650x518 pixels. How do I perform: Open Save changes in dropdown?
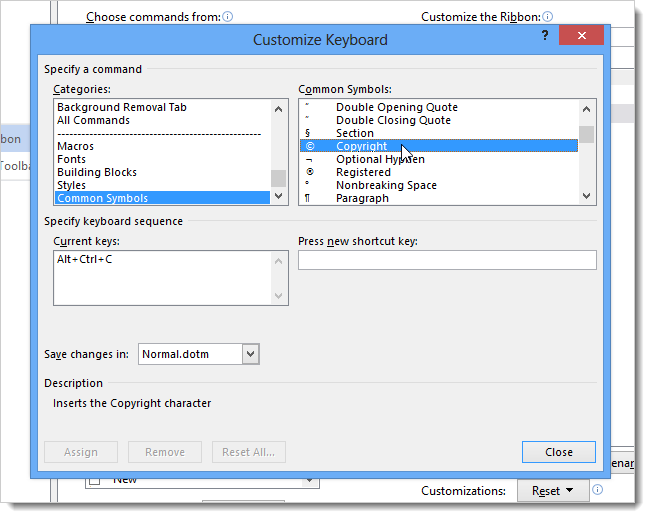pyautogui.click(x=250, y=354)
